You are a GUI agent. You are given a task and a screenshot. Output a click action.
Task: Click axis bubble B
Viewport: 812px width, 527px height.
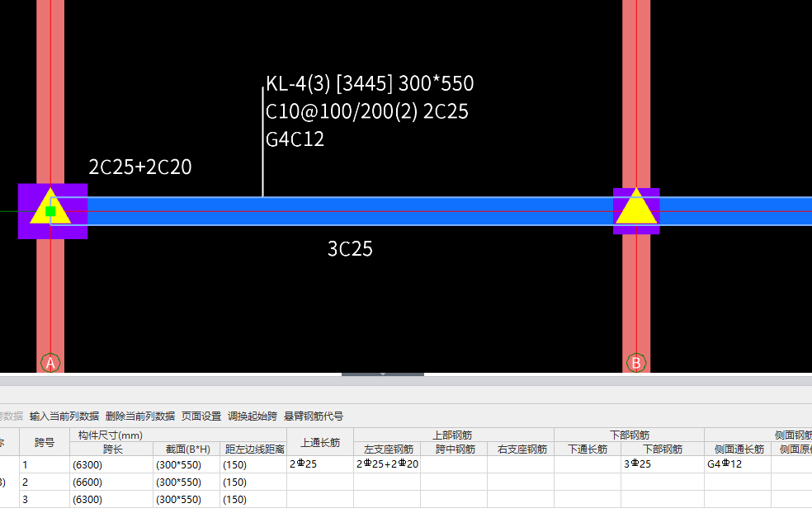point(636,363)
